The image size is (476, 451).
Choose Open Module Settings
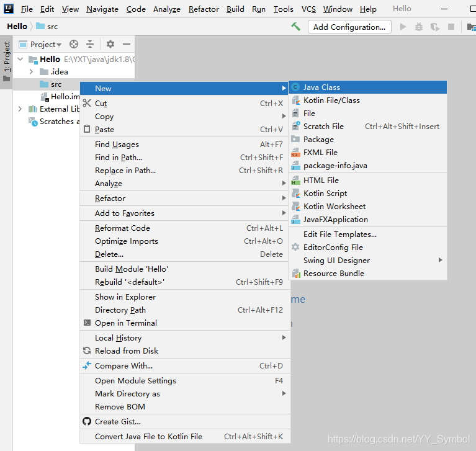pos(185,380)
